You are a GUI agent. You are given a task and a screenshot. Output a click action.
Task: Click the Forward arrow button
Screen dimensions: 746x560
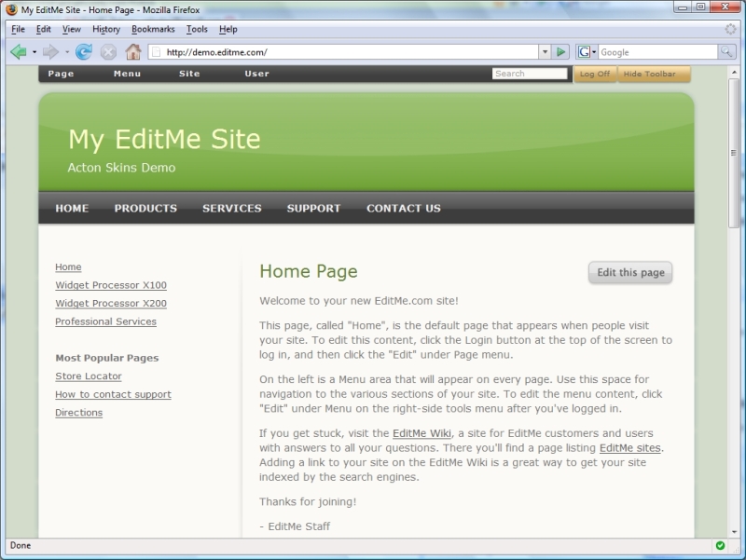point(50,51)
